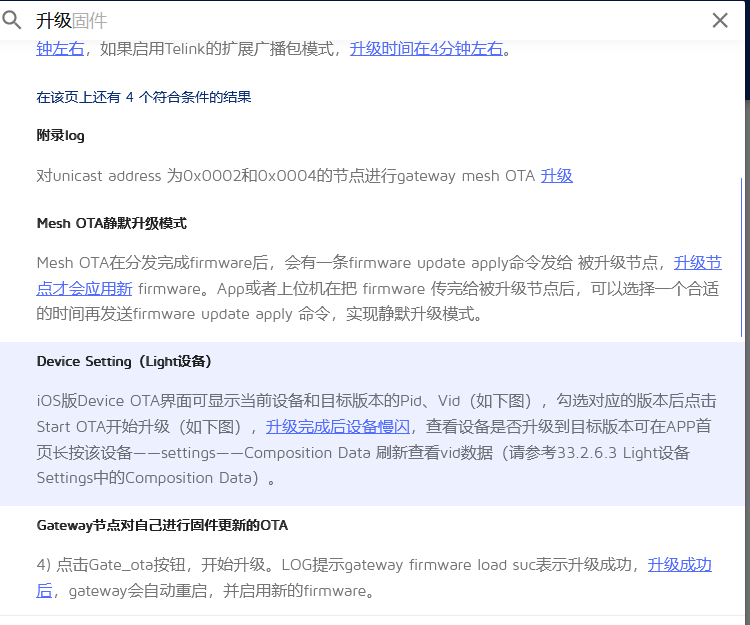
Task: Click the magnifier search icon
Action: 12,20
